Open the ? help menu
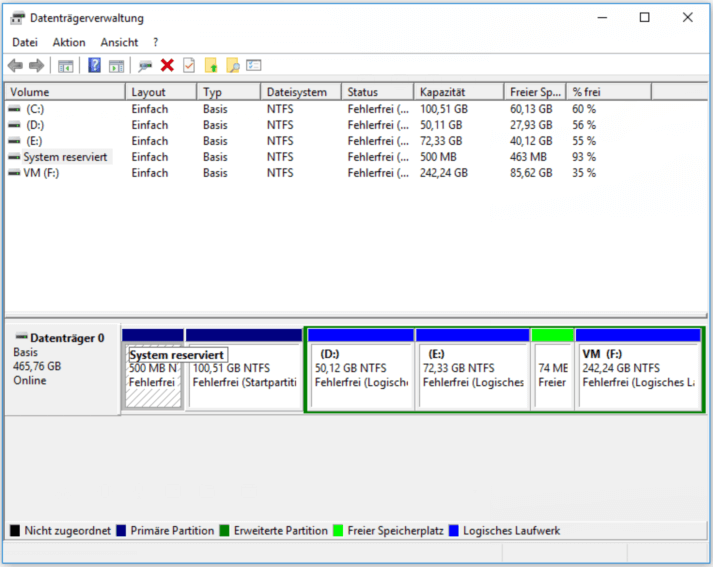Screen dimensions: 713x567 pyautogui.click(x=156, y=42)
